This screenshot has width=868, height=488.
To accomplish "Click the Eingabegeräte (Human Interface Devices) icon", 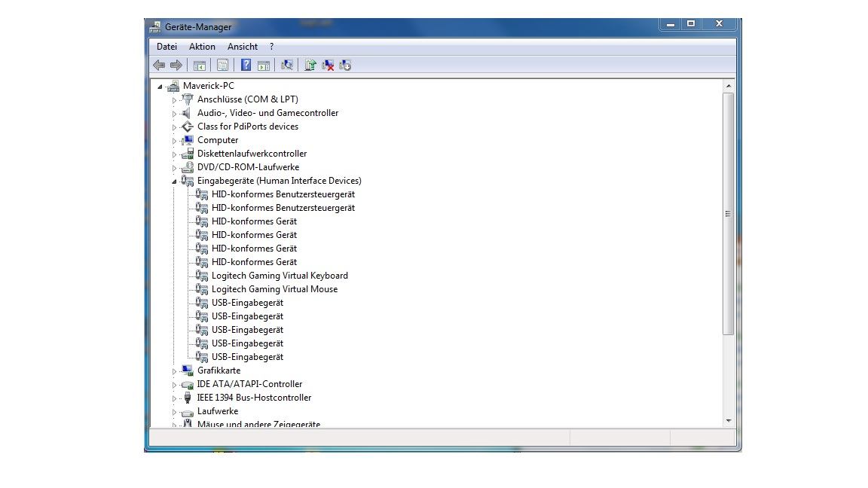I will coord(188,181).
